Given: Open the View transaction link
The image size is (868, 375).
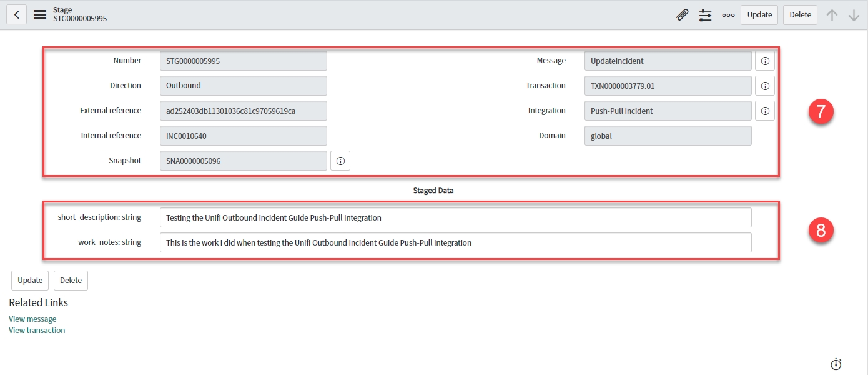Looking at the screenshot, I should [x=37, y=331].
